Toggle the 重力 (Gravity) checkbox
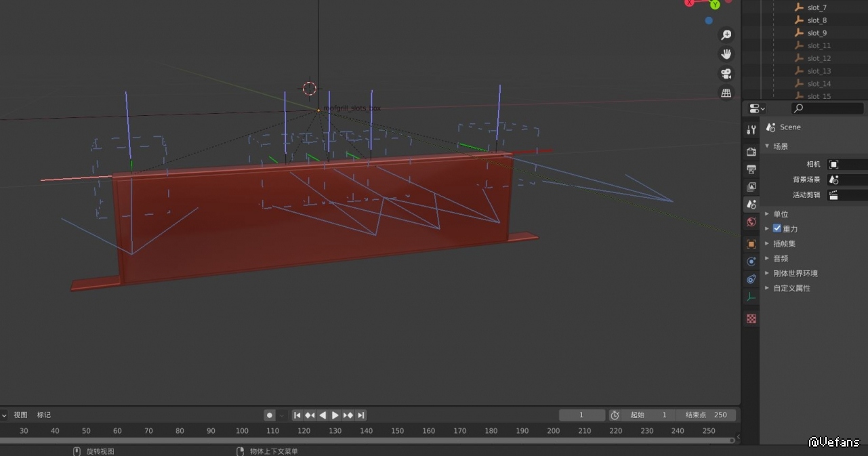The height and width of the screenshot is (456, 868). point(777,228)
